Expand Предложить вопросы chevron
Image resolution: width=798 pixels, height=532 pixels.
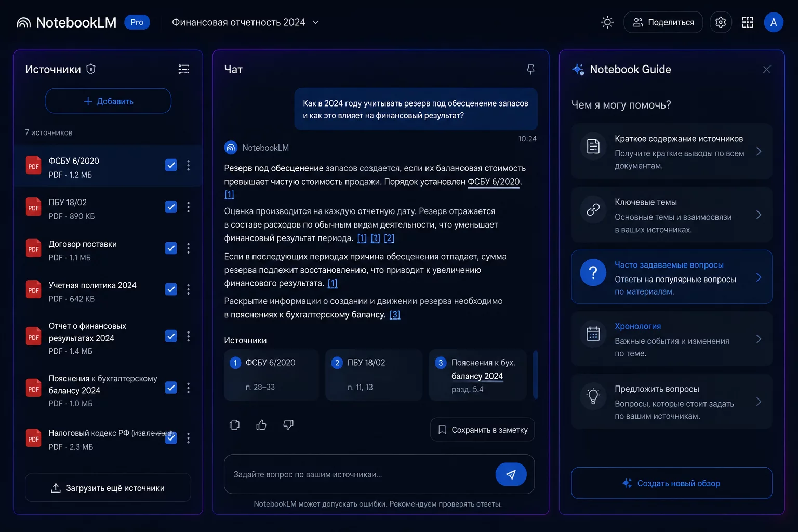(x=759, y=401)
